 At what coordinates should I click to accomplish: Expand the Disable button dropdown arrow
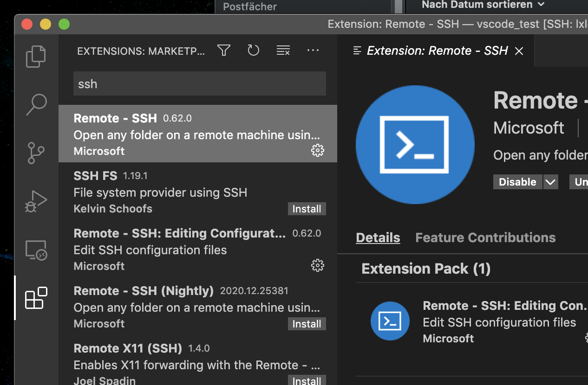(550, 182)
